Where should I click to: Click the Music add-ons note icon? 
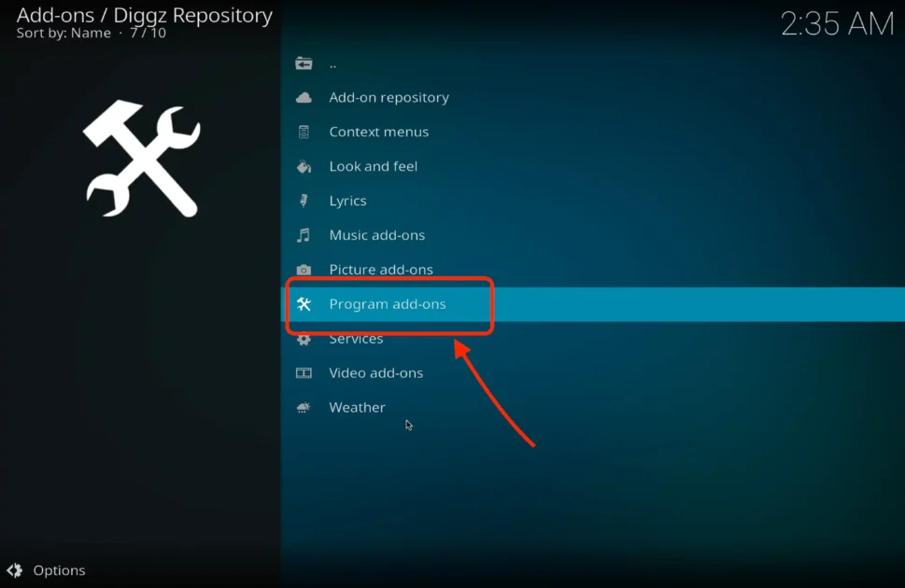304,235
